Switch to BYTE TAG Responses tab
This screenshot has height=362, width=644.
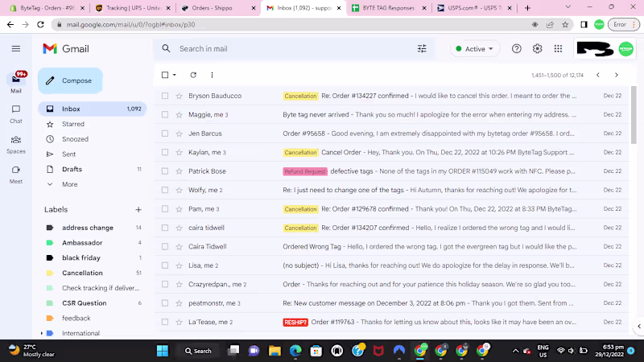389,8
